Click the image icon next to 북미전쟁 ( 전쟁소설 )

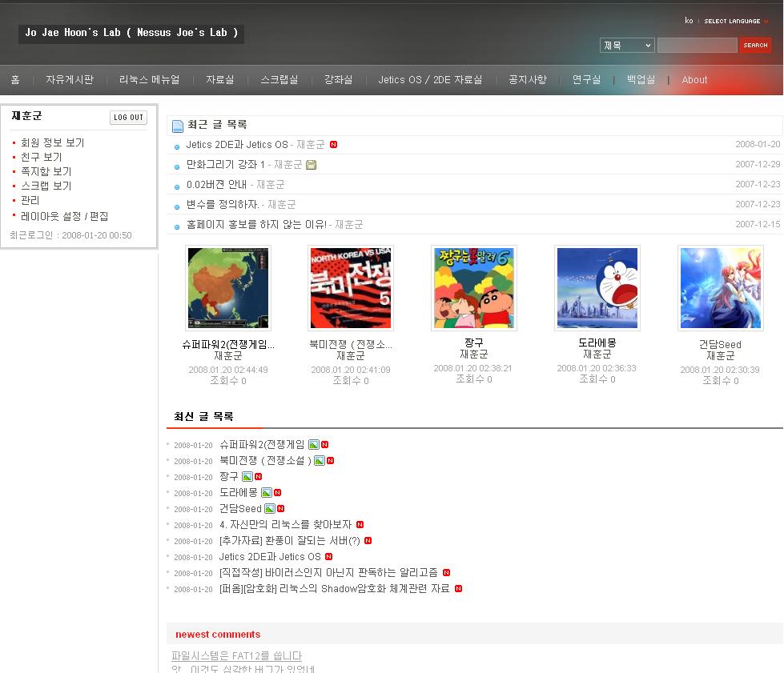319,461
